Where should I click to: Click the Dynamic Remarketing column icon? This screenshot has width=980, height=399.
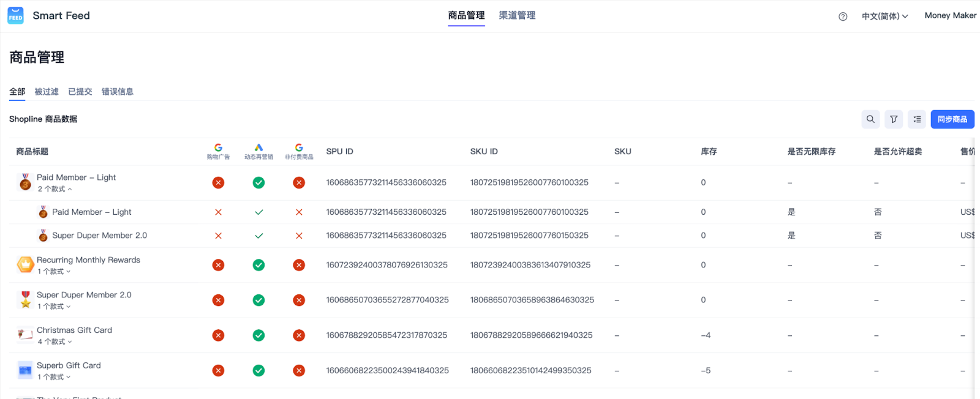tap(258, 148)
